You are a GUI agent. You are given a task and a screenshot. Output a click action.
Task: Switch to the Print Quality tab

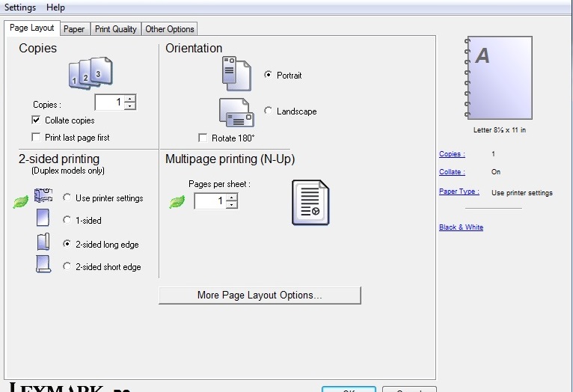(115, 29)
